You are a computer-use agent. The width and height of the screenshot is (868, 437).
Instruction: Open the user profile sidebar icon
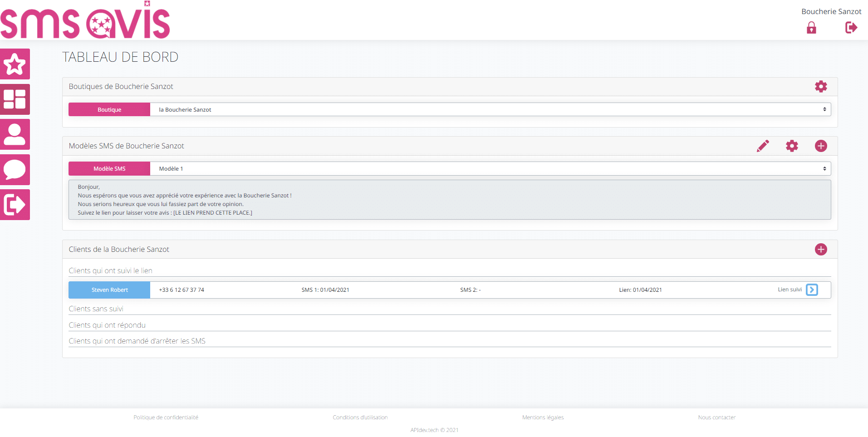[15, 134]
